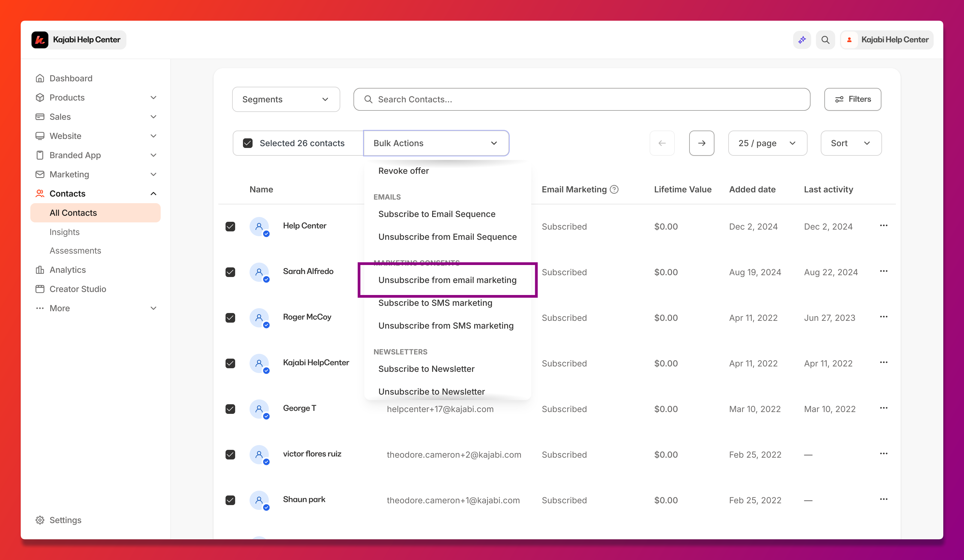The height and width of the screenshot is (560, 964).
Task: Uncheck the George T contact checkbox
Action: [x=230, y=409]
